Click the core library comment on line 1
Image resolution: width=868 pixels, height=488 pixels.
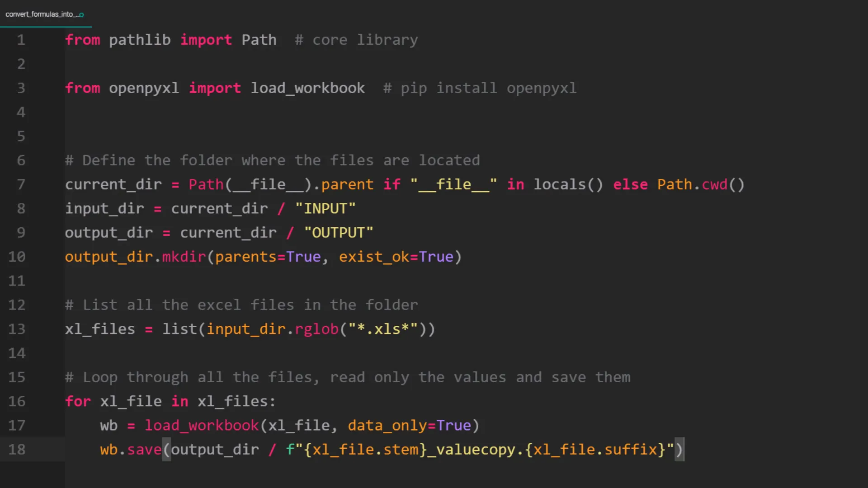(x=357, y=40)
